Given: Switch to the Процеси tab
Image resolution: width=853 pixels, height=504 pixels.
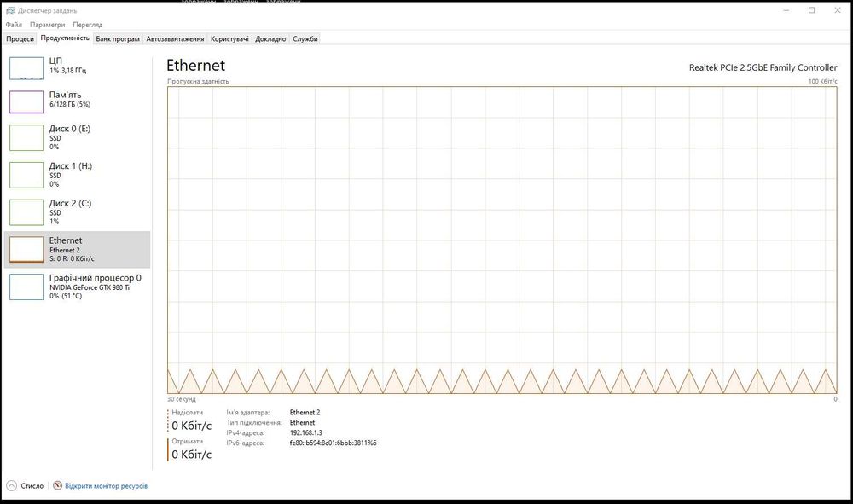Looking at the screenshot, I should [x=20, y=38].
